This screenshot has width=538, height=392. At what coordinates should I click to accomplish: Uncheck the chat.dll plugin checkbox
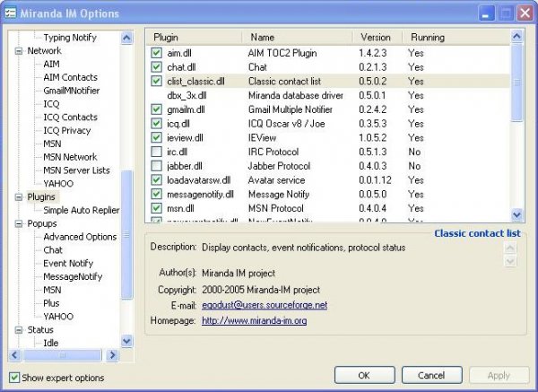[x=156, y=67]
